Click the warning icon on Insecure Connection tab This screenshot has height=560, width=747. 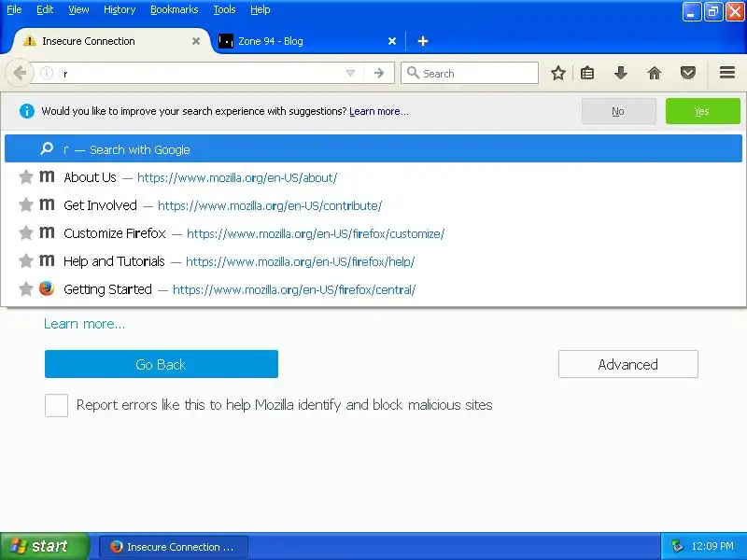pos(30,40)
